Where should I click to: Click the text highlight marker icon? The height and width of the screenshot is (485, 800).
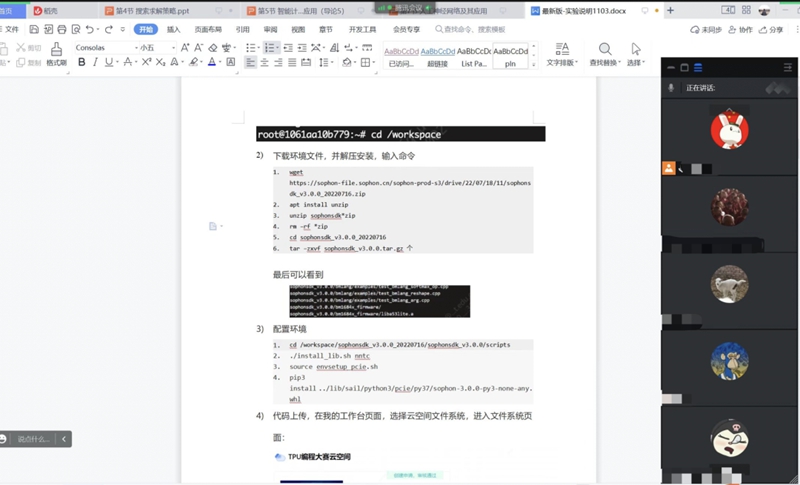tap(191, 62)
